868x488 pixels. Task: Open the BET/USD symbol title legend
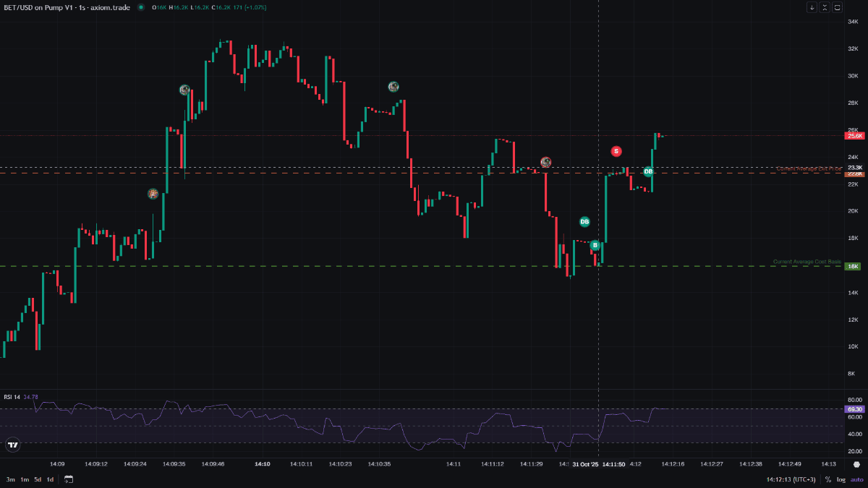[x=67, y=8]
